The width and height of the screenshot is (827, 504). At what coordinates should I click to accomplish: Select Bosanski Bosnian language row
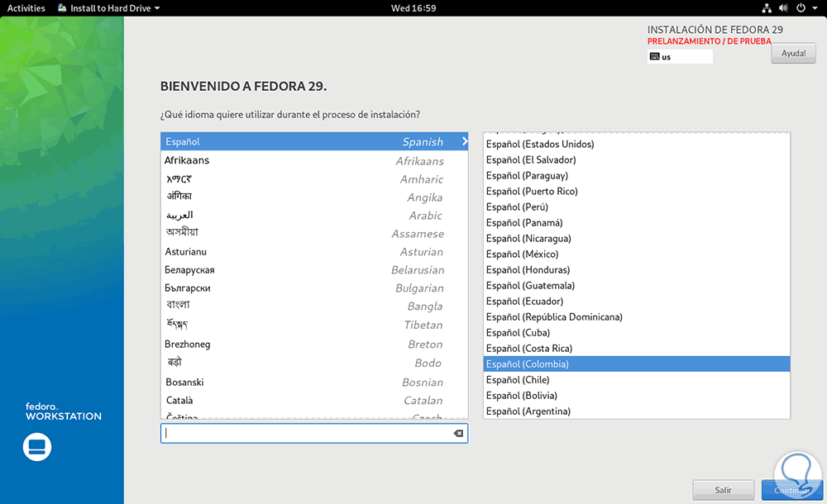point(314,382)
